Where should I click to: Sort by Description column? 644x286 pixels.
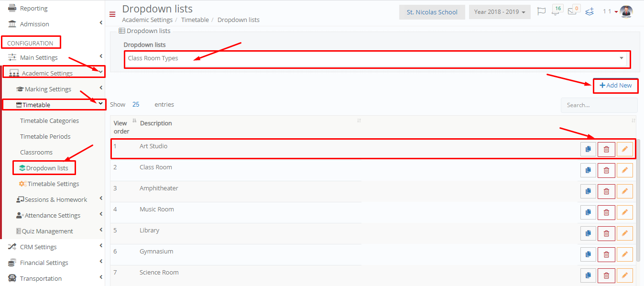(x=250, y=123)
